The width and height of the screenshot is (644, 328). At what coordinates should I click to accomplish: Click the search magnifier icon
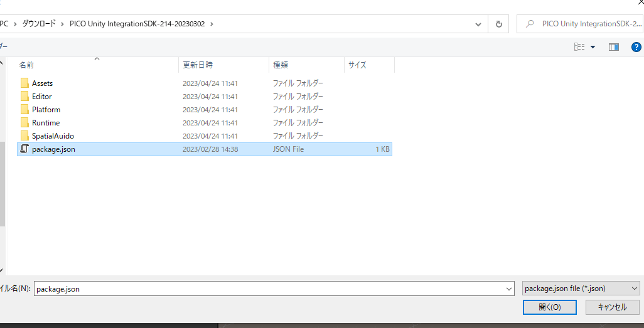(x=530, y=24)
